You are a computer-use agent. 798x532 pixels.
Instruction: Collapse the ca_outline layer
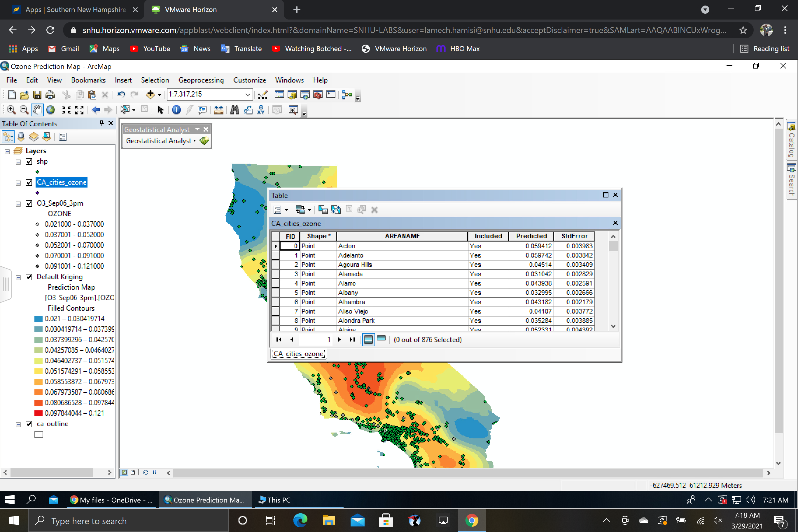coord(18,425)
